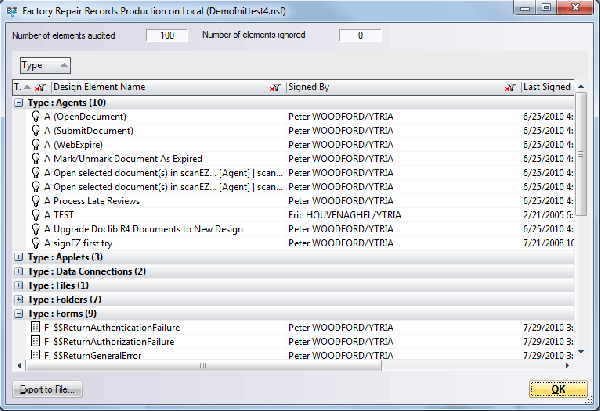The height and width of the screenshot is (411, 600).
Task: Click the horizontal scrollbar thumb
Action: tap(203, 365)
